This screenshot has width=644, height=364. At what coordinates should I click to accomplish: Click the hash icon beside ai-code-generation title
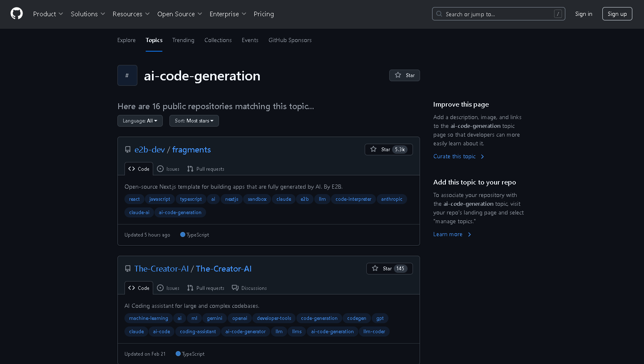127,75
